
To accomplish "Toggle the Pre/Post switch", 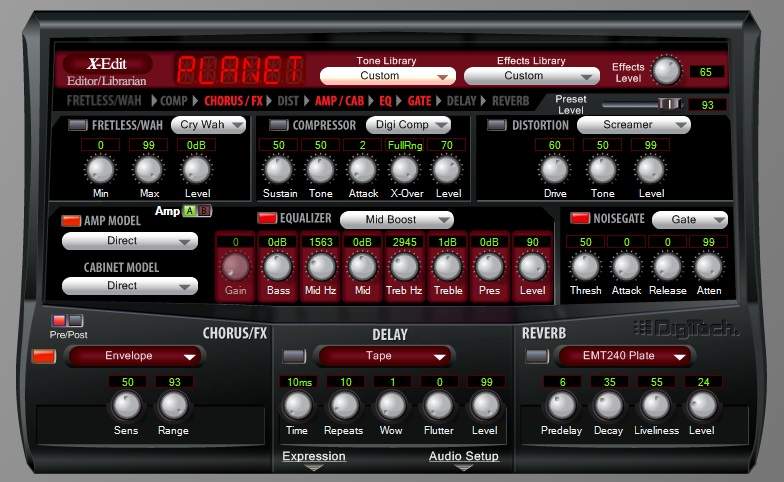I will click(x=68, y=320).
